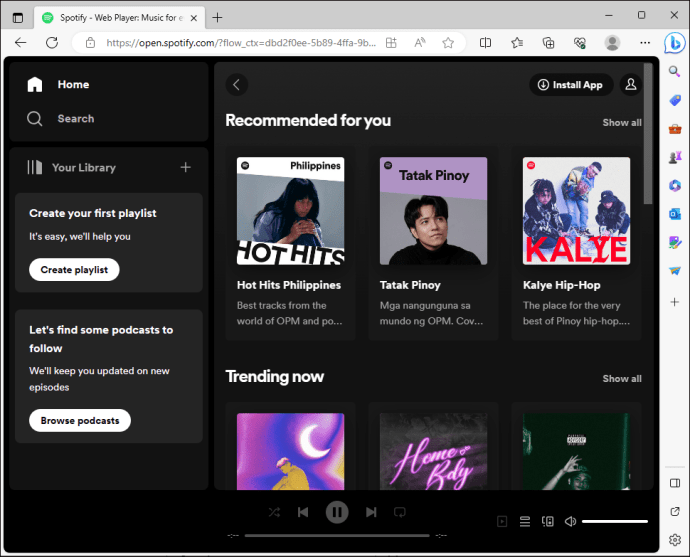Pause playback with the center button
Image resolution: width=690 pixels, height=557 pixels.
(337, 512)
